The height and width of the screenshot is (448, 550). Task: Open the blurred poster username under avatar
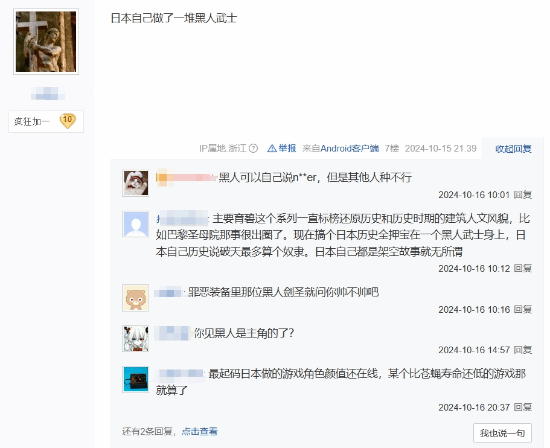tap(48, 93)
